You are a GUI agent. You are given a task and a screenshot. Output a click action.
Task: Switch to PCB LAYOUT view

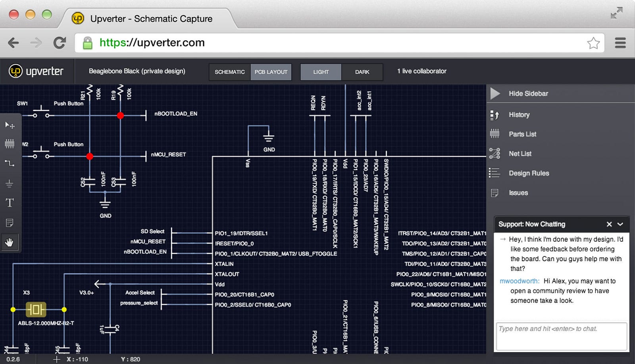pos(271,72)
